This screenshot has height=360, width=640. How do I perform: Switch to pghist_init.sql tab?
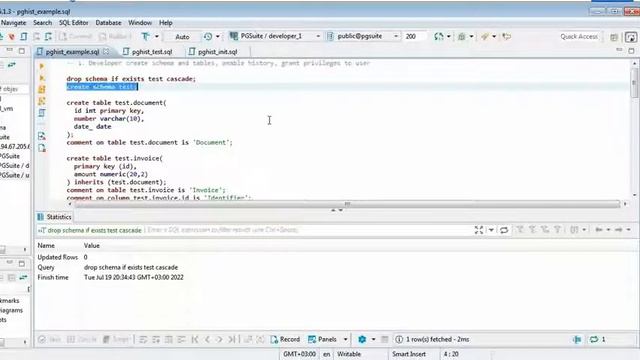point(213,52)
